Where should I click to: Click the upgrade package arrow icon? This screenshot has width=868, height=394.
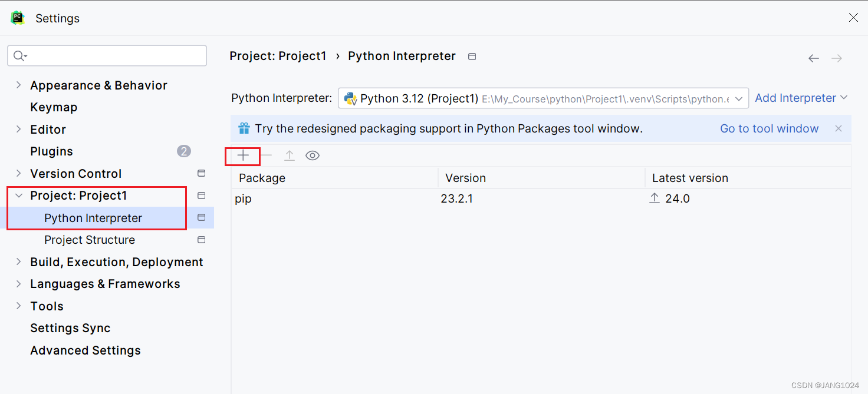[290, 155]
